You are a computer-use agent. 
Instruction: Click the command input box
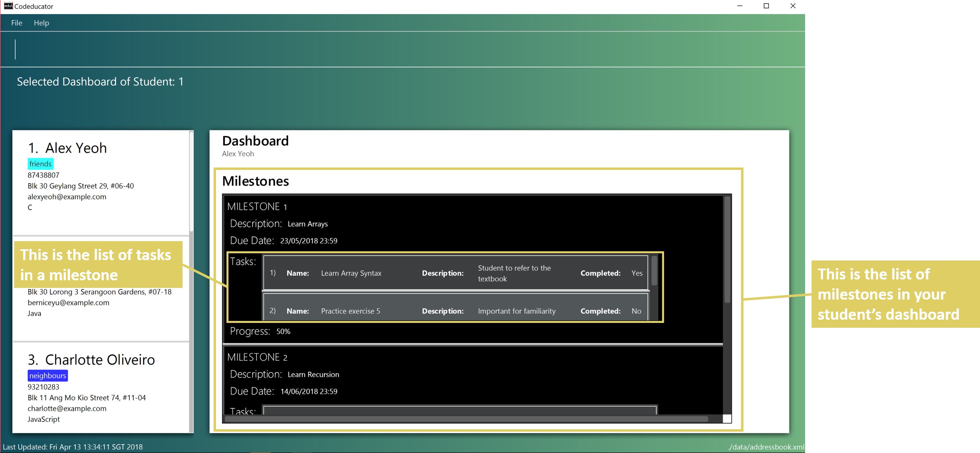[403, 49]
